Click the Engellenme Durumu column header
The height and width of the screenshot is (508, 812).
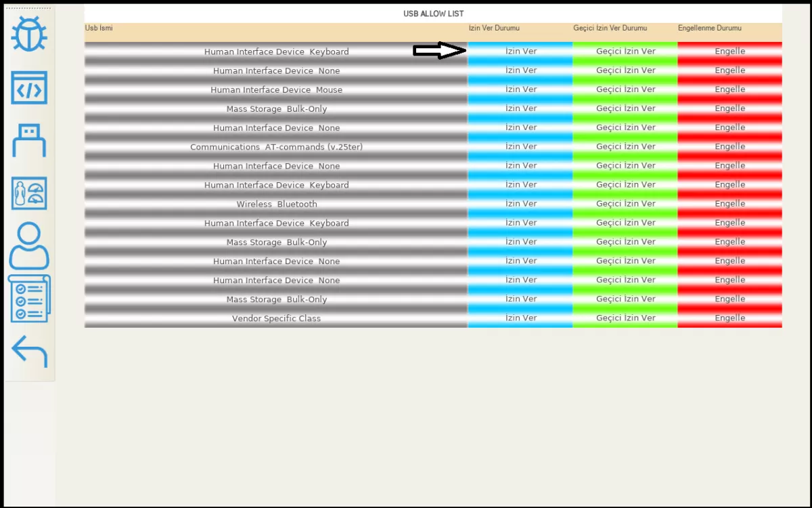point(709,28)
